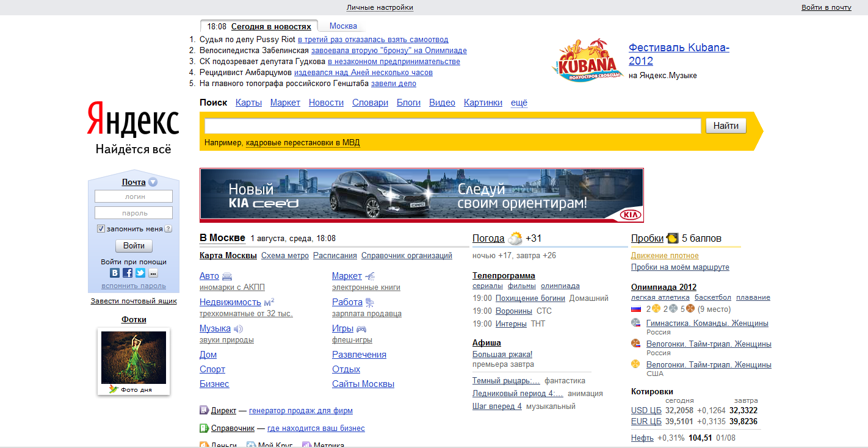Click the Russian flag in Olympics medal row
Viewport: 868px width, 448px height.
point(636,309)
